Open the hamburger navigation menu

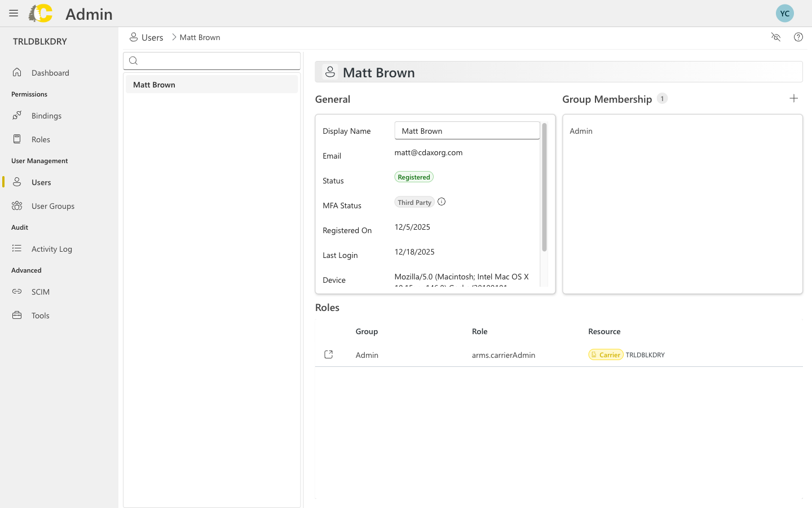pos(14,13)
